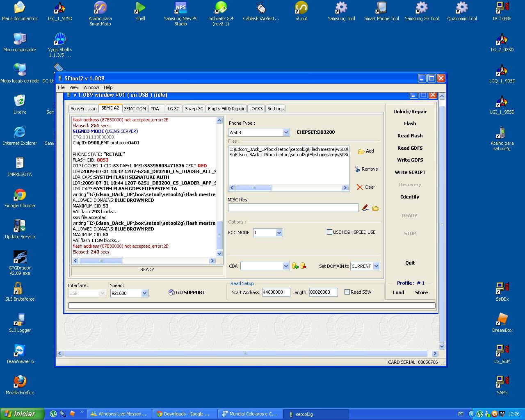
Task: Open Qualcomm Tool desktop icon
Action: [462, 11]
